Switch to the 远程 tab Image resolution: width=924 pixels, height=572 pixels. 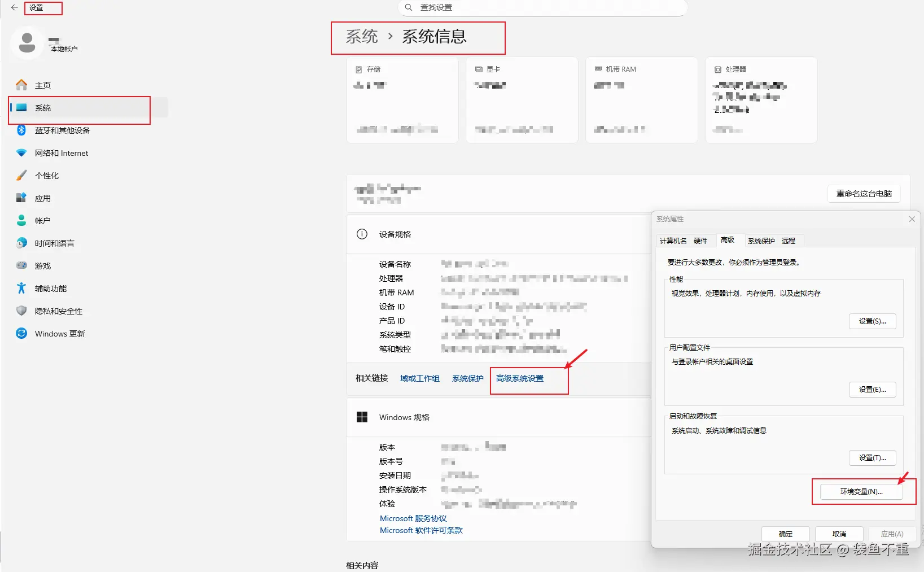tap(789, 241)
